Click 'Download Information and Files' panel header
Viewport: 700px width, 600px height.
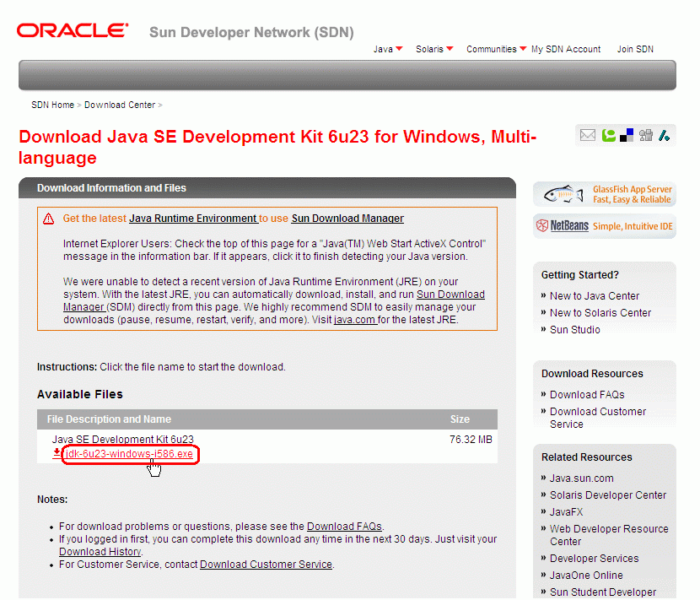(x=111, y=188)
